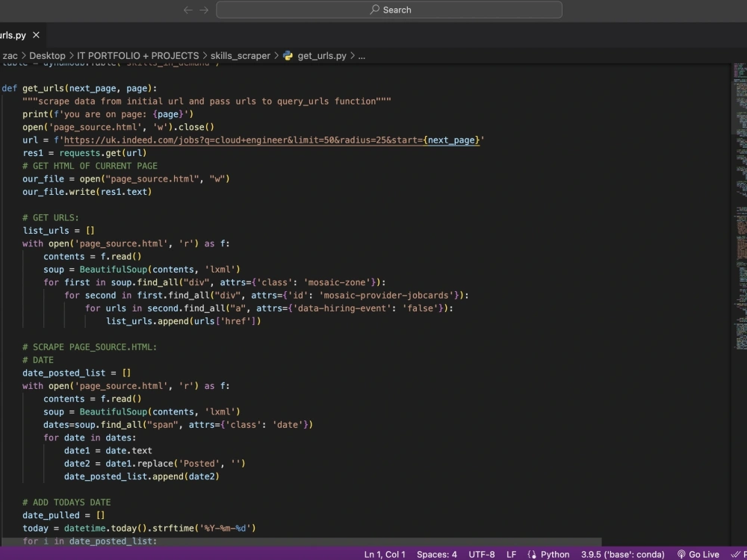Select the 3.9.5 conda interpreter indicator
This screenshot has height=560, width=747.
(621, 554)
